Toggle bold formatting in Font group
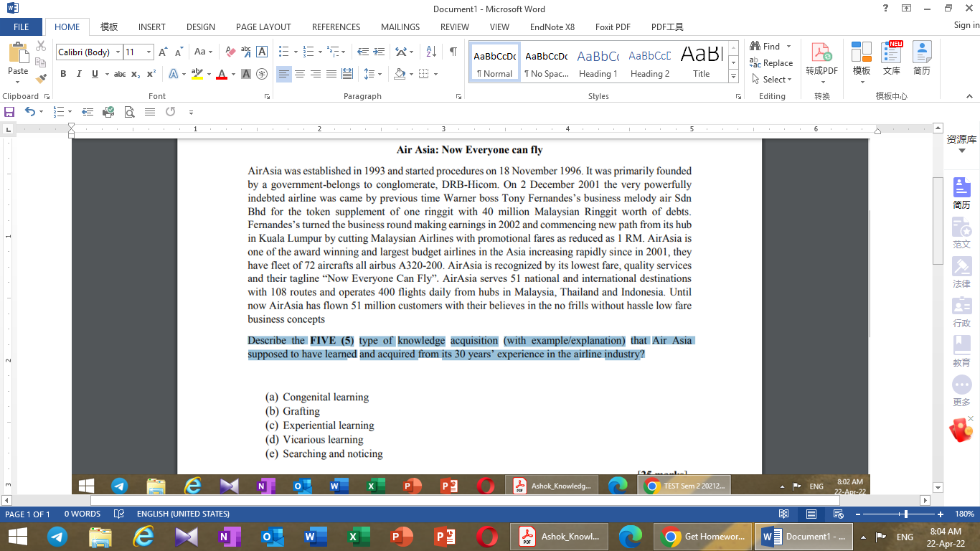The height and width of the screenshot is (551, 980). (x=63, y=73)
